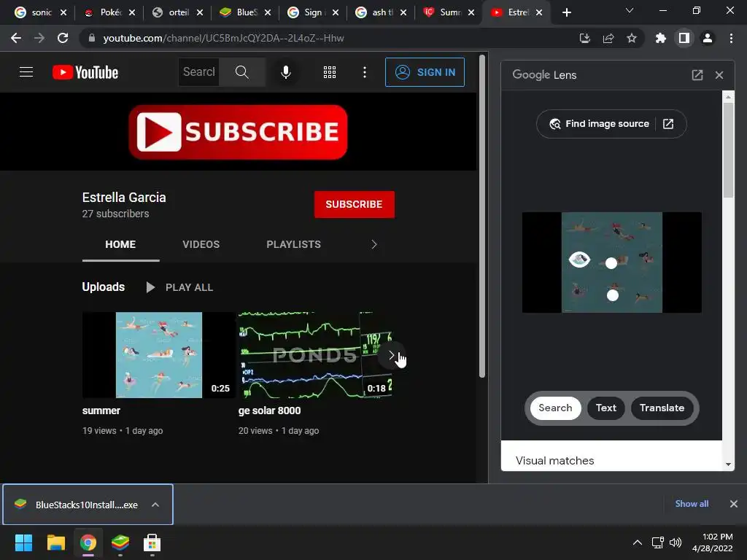Screen dimensions: 747x560
Task: Type in the YouTube search field
Action: (198, 72)
